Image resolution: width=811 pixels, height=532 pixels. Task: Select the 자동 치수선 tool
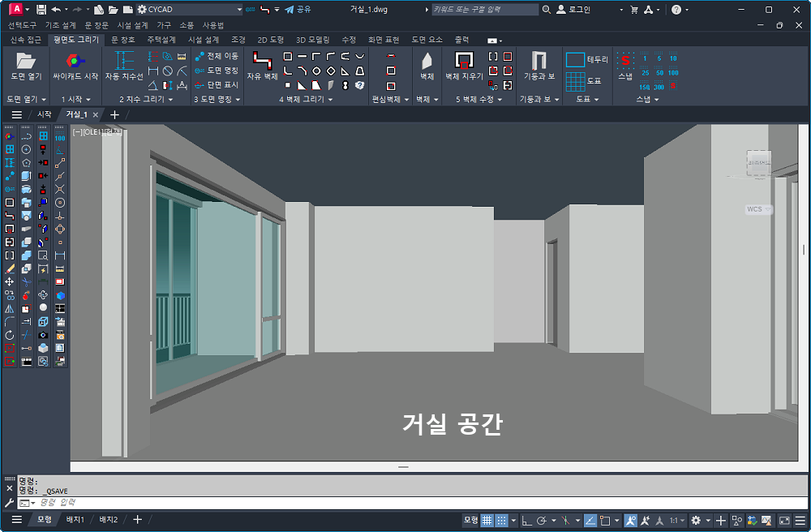[x=123, y=63]
